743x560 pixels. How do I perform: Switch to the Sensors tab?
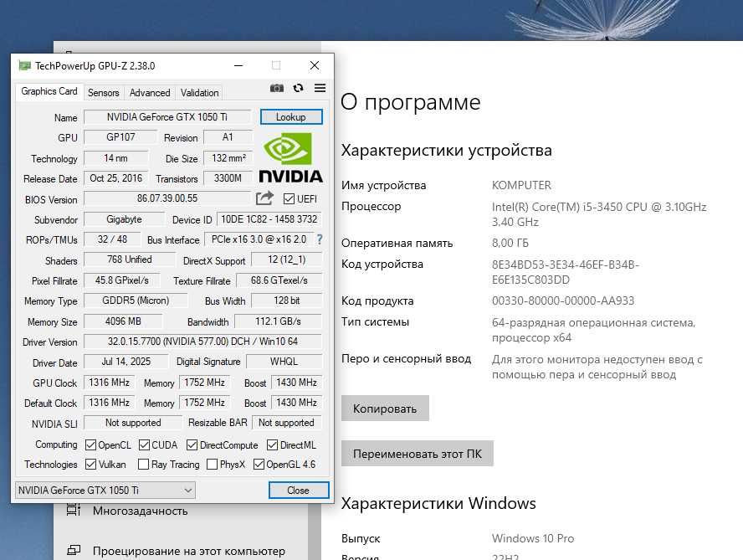(x=103, y=92)
